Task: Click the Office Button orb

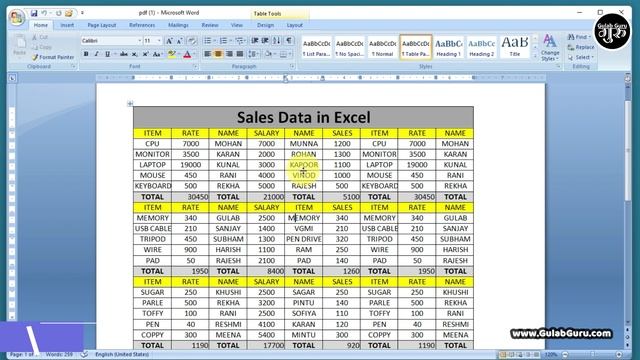Action: click(17, 18)
